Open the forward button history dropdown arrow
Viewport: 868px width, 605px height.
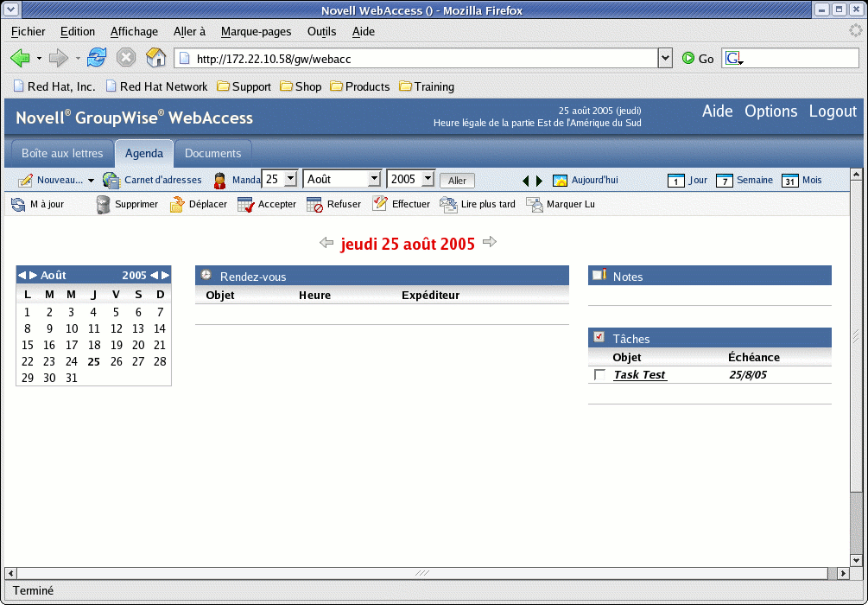(78, 58)
